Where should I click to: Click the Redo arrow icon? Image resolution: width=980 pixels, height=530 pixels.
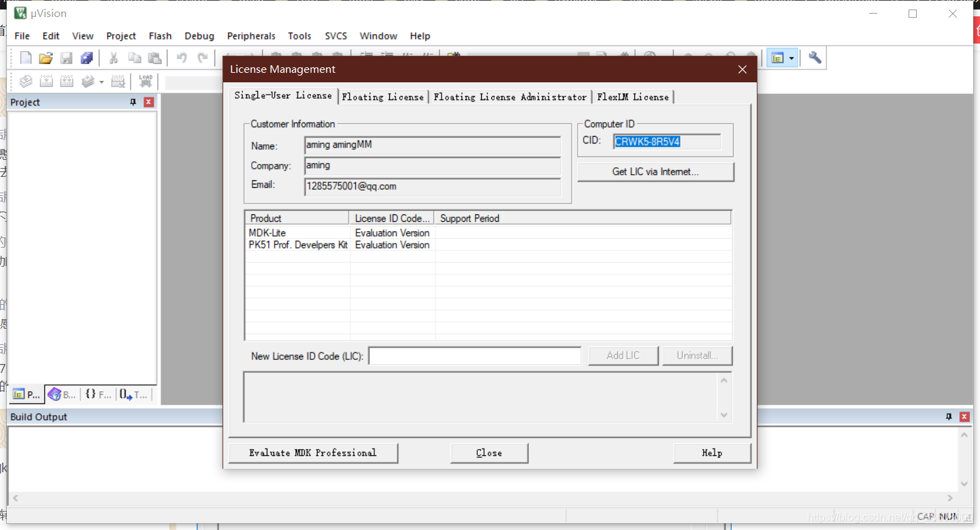tap(202, 59)
